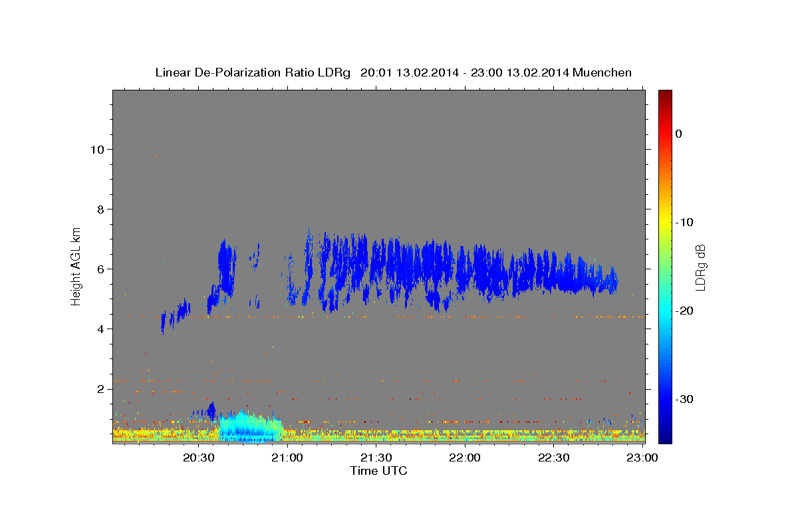Click the cyan low-level echo near 20:45
This screenshot has width=798, height=532.
click(249, 427)
